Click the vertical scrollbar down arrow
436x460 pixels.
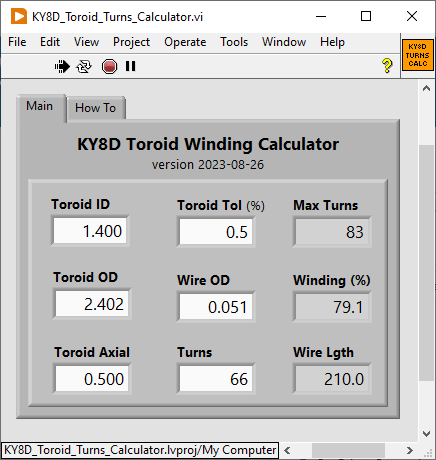pyautogui.click(x=426, y=434)
